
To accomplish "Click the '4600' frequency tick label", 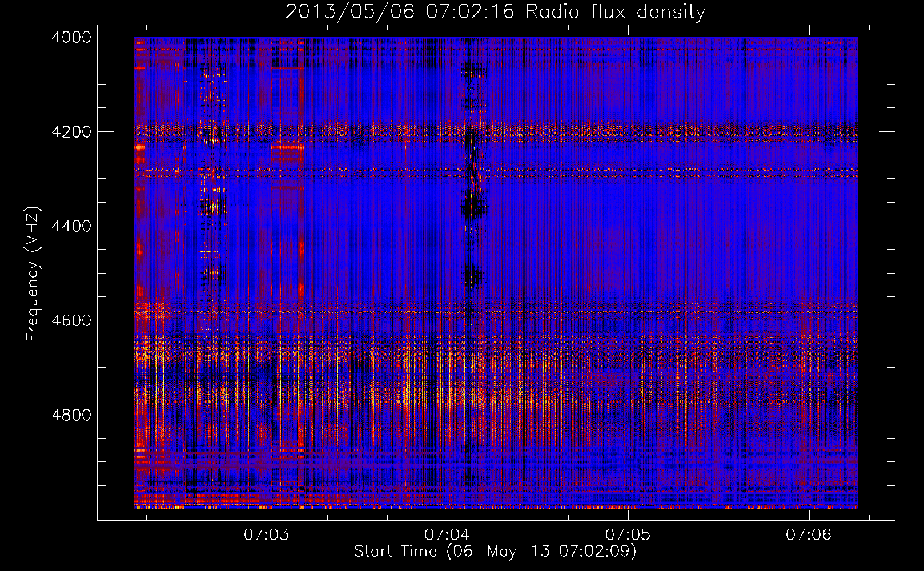I will coord(71,320).
